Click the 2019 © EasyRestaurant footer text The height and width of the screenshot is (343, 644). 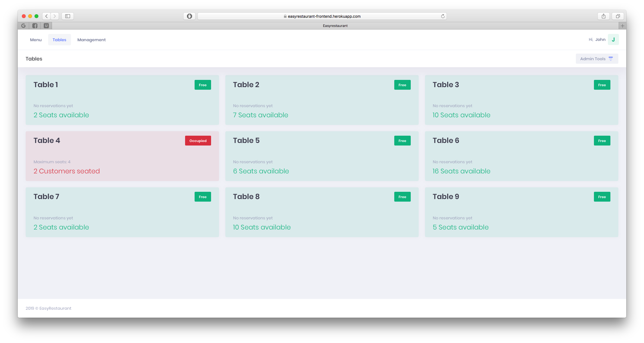coord(48,308)
